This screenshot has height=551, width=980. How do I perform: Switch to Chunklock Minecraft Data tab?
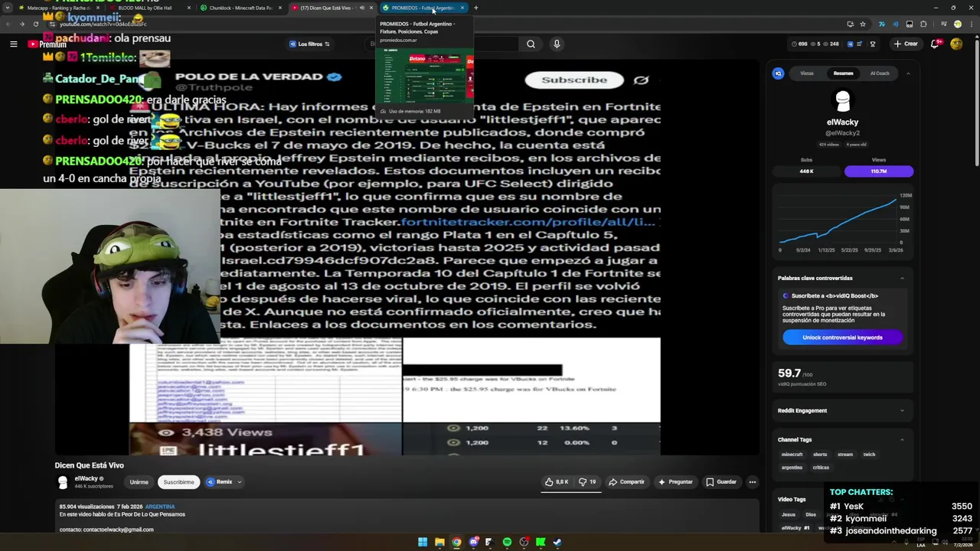point(240,8)
